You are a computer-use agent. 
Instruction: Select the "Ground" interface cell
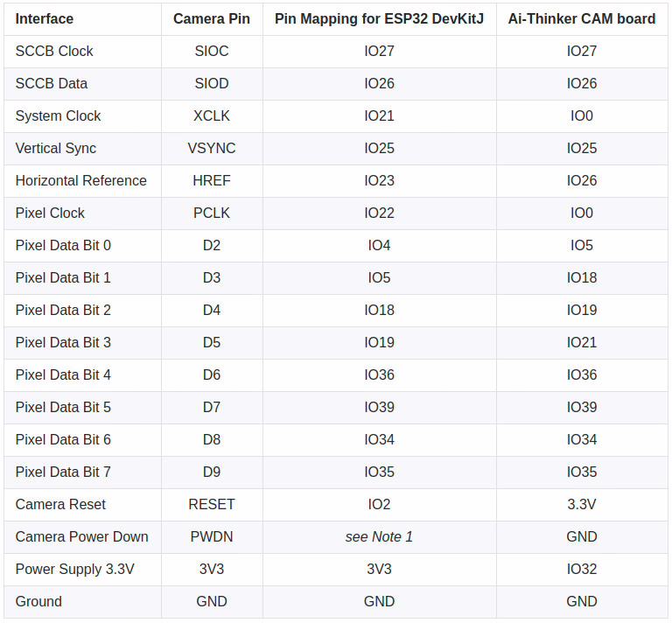(x=38, y=601)
